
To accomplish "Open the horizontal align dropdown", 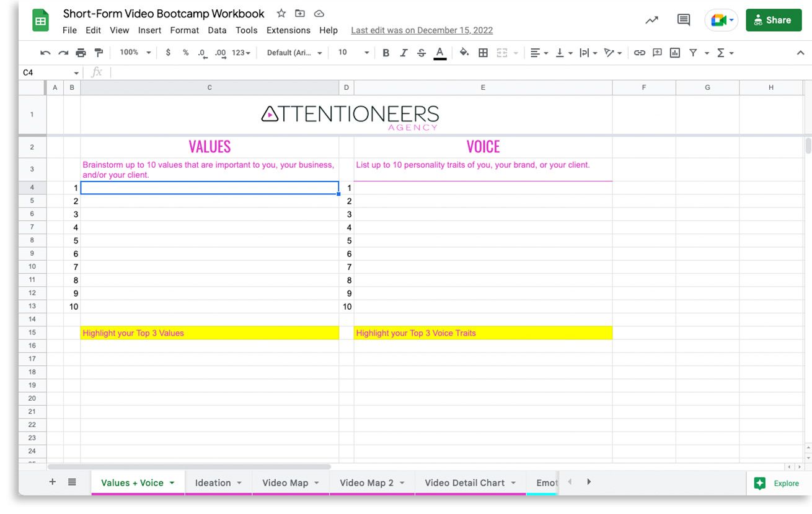I will pyautogui.click(x=539, y=53).
